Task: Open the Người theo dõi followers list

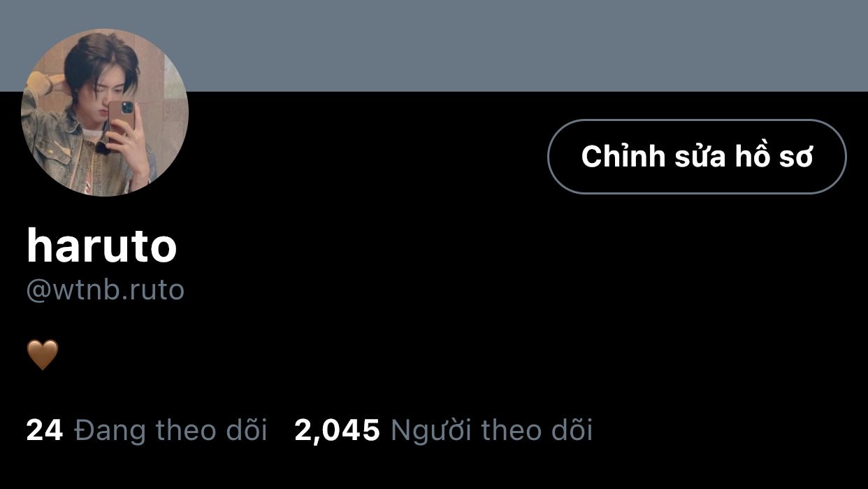Action: click(444, 430)
